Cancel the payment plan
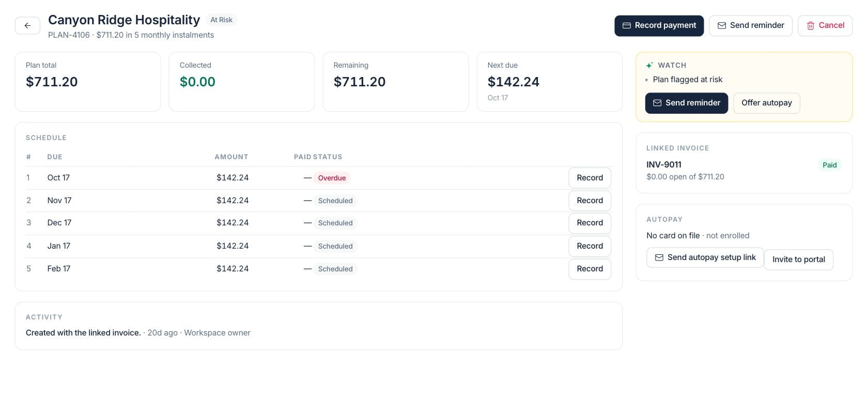 (825, 25)
